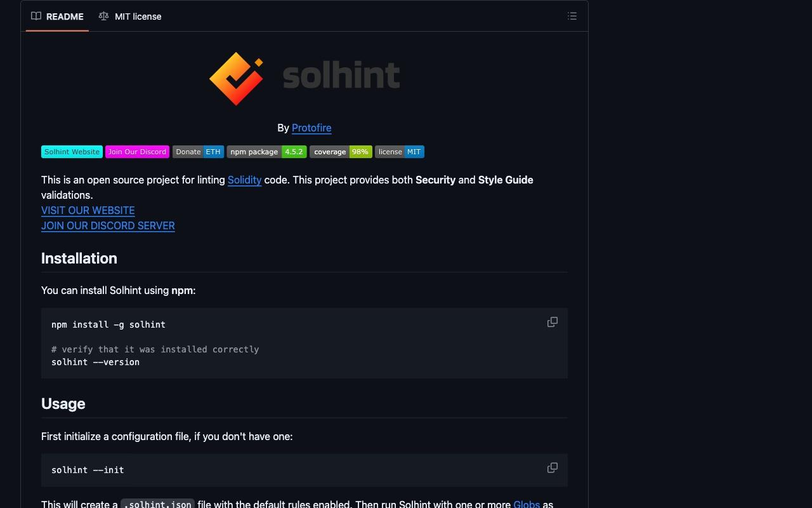Click the '.solhint.json' inline code
Image resolution: width=812 pixels, height=508 pixels.
(157, 504)
